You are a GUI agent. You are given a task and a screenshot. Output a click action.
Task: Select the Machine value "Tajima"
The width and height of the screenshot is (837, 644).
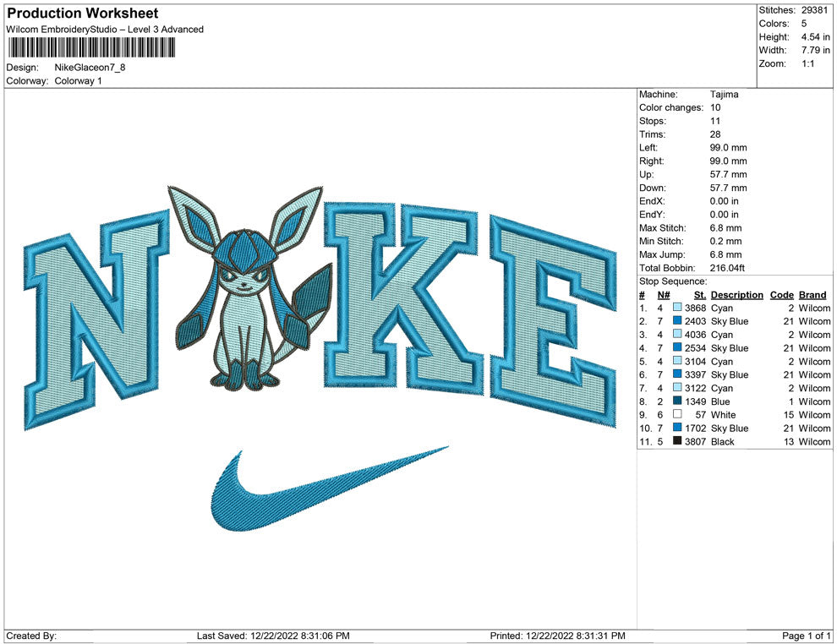point(724,95)
